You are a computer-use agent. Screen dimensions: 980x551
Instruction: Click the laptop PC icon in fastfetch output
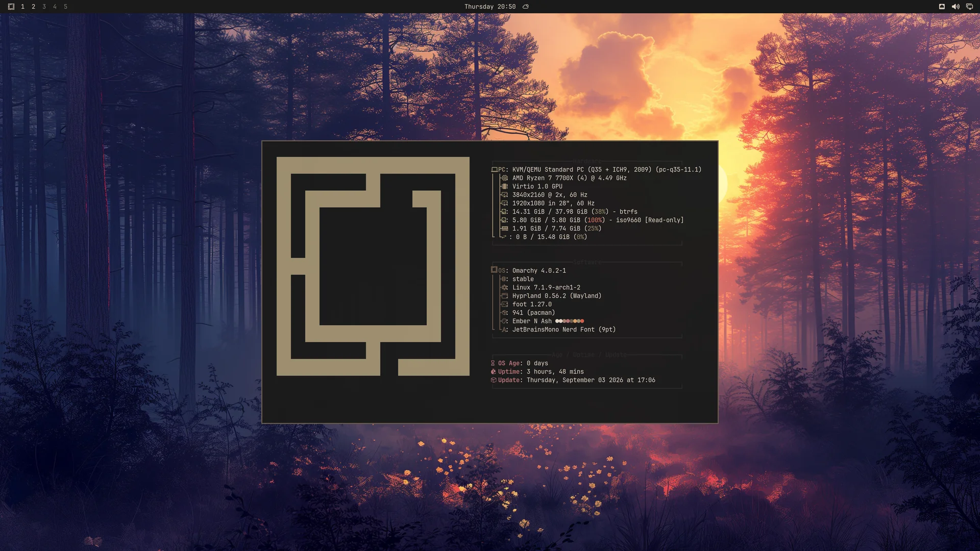(494, 169)
